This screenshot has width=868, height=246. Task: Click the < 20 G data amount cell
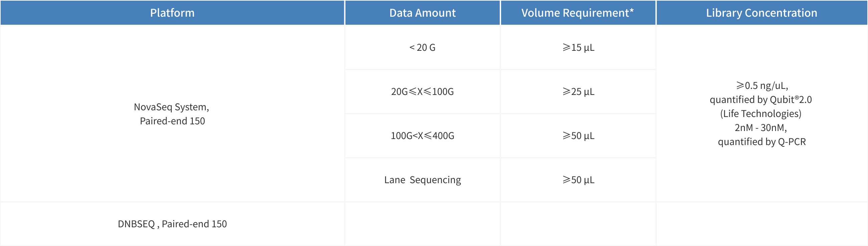(x=422, y=47)
